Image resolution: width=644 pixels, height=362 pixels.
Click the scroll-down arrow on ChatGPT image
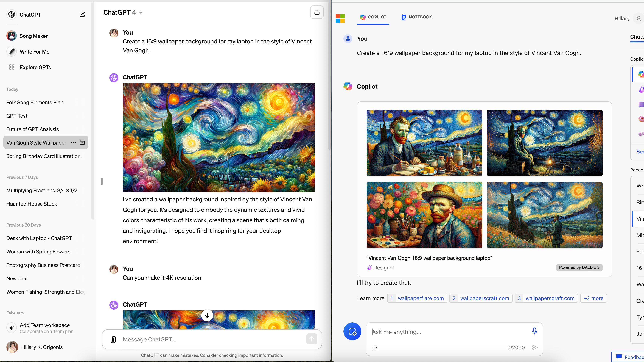tap(207, 315)
